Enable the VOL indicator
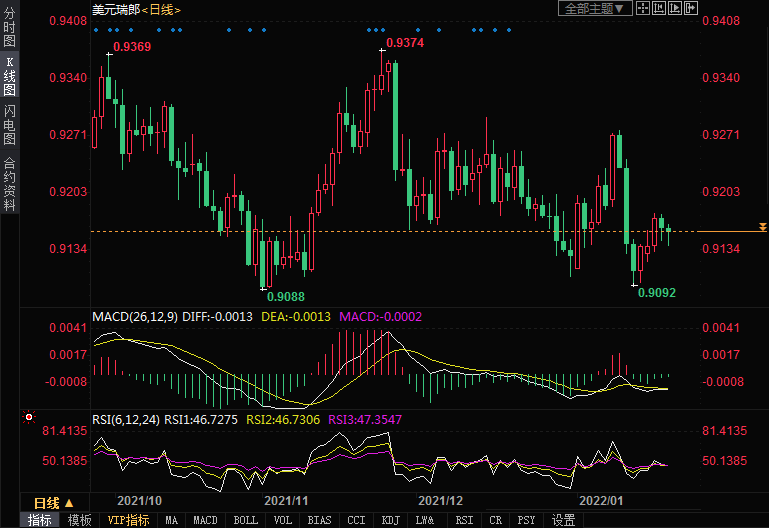The width and height of the screenshot is (769, 528). (283, 520)
